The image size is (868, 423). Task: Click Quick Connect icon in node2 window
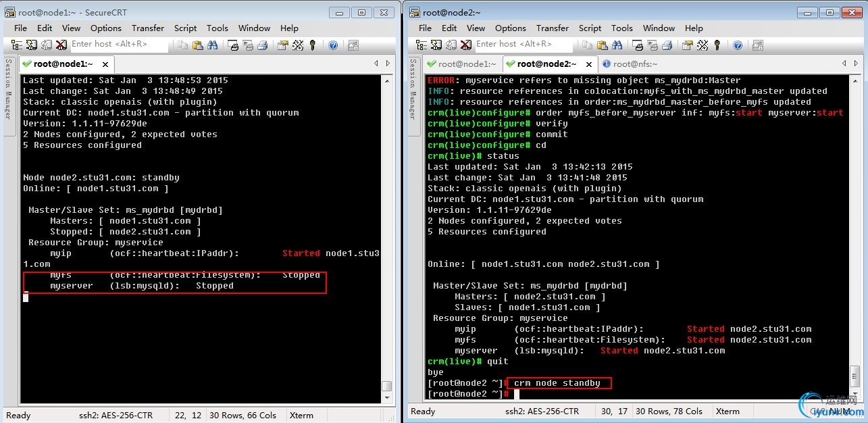pos(436,45)
